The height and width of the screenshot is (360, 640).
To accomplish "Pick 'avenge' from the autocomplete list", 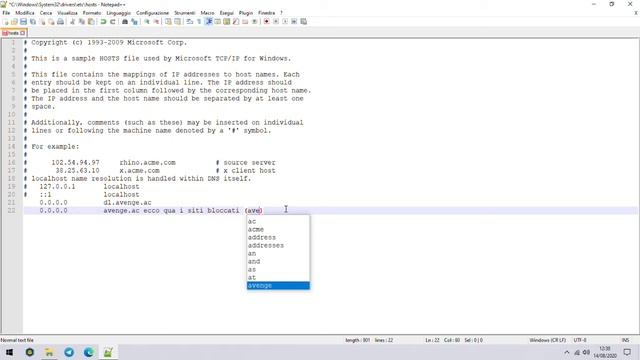I will coord(278,285).
